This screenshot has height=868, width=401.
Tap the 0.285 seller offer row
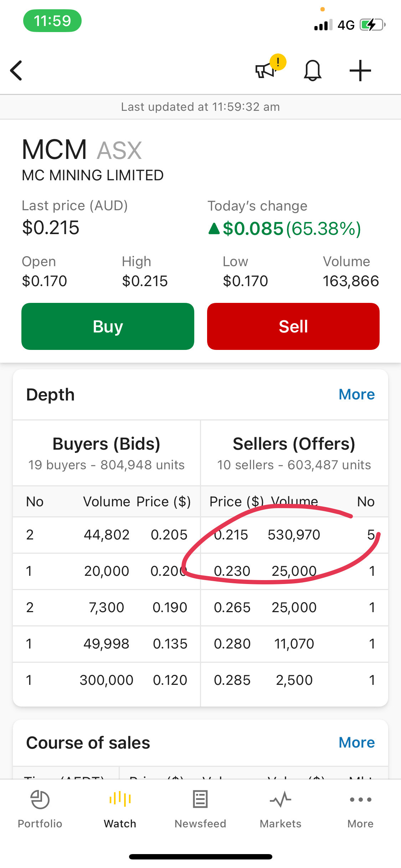294,680
